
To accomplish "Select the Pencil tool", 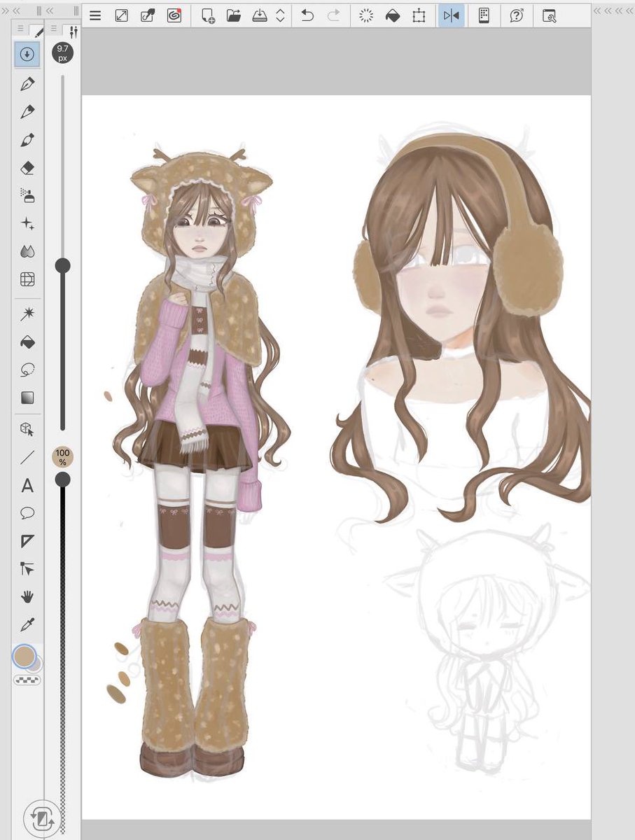I will (x=27, y=112).
